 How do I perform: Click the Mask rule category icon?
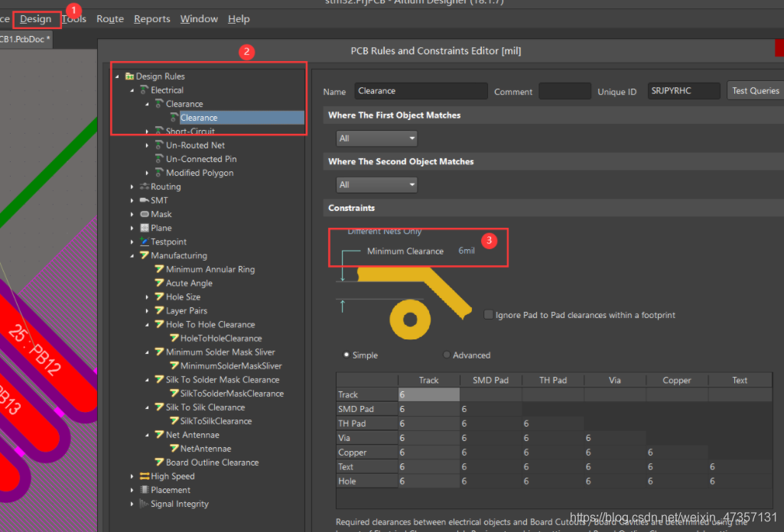pyautogui.click(x=145, y=214)
